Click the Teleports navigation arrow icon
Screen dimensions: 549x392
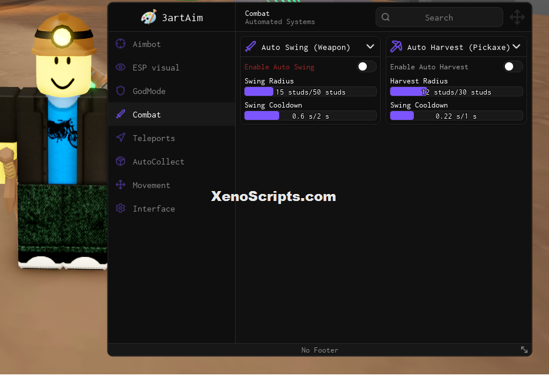tap(120, 138)
